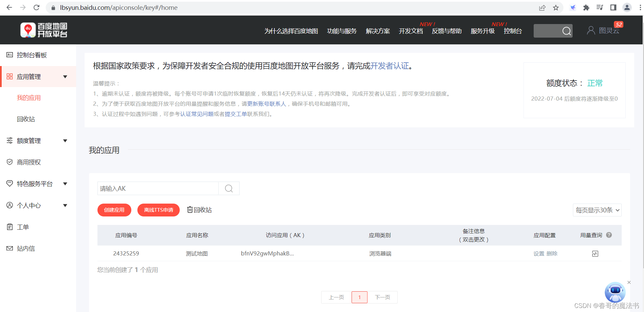The image size is (644, 312).
Task: Click the usage query help question icon
Action: pyautogui.click(x=609, y=235)
